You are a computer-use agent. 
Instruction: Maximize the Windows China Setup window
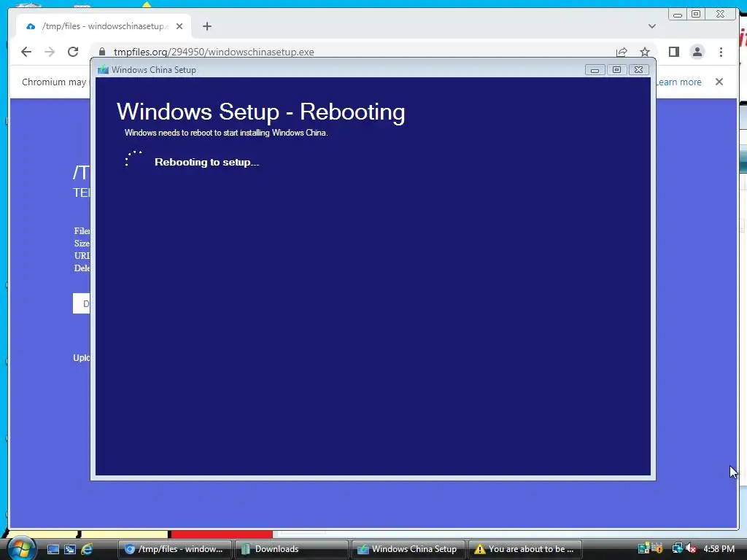point(616,70)
